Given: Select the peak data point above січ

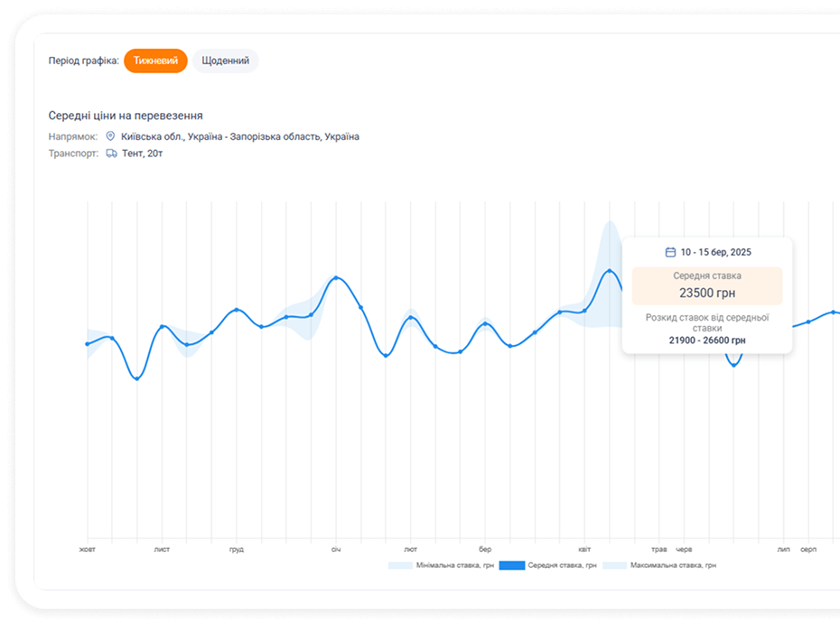Looking at the screenshot, I should (336, 278).
